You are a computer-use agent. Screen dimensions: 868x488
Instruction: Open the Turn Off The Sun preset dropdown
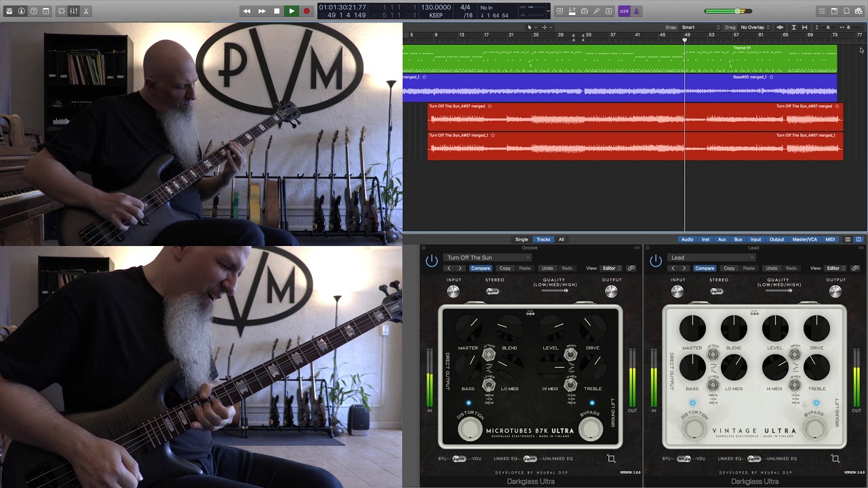[x=488, y=258]
